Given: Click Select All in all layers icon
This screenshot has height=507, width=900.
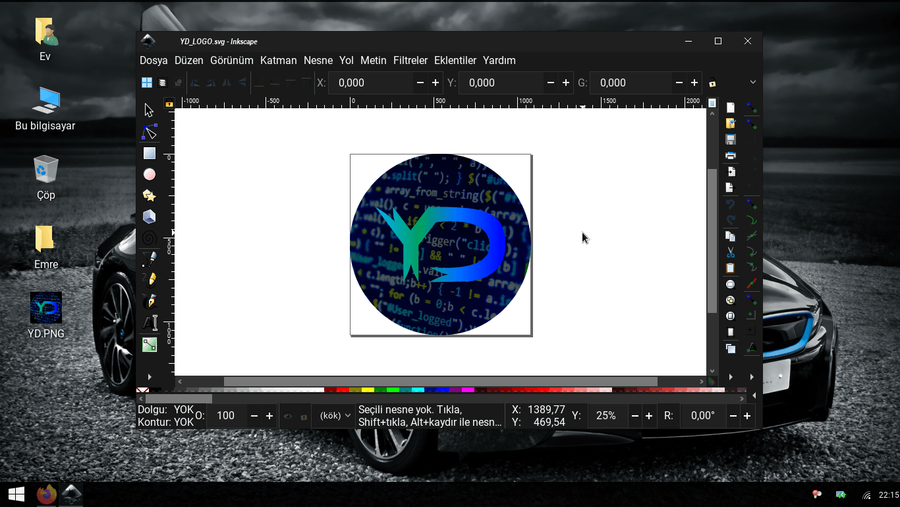Looking at the screenshot, I should [163, 83].
